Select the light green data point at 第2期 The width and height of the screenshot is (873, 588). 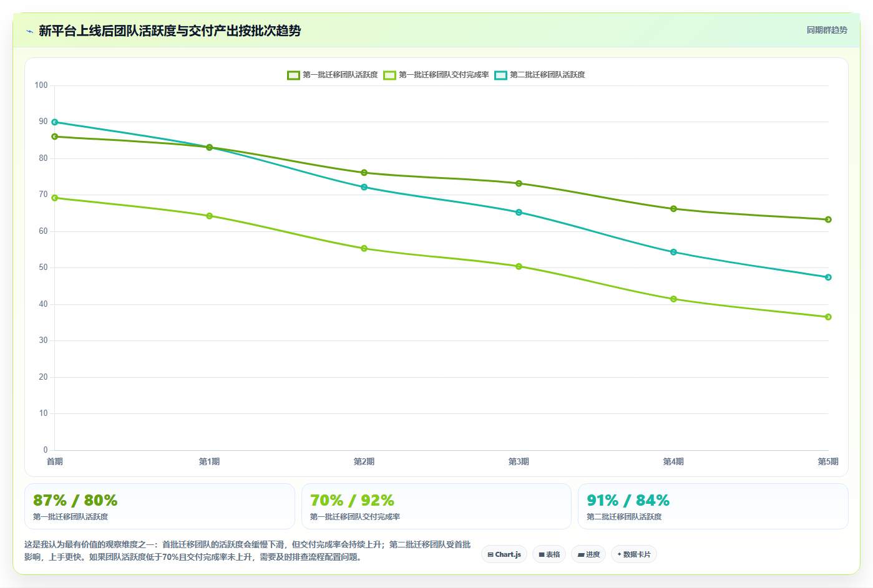[x=364, y=248]
